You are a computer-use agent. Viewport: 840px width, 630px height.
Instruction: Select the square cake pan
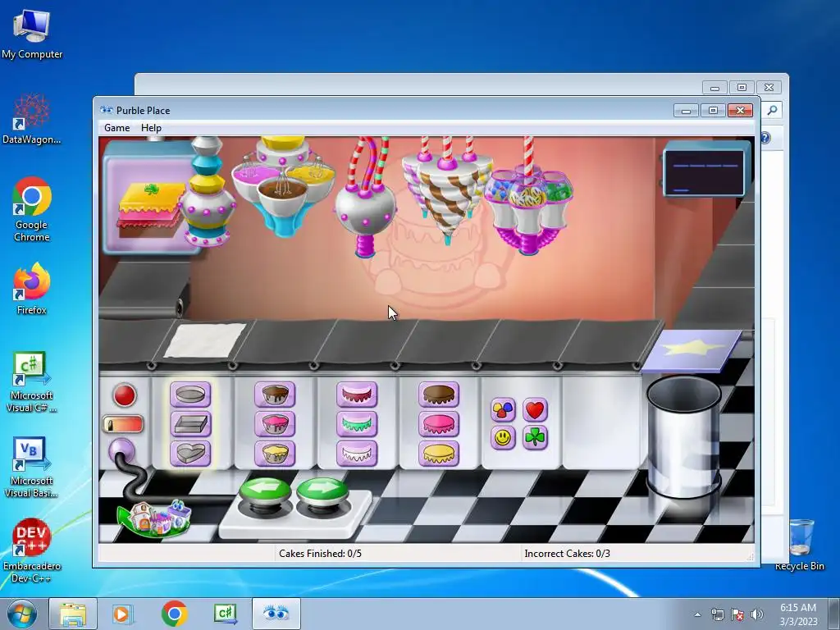point(190,424)
